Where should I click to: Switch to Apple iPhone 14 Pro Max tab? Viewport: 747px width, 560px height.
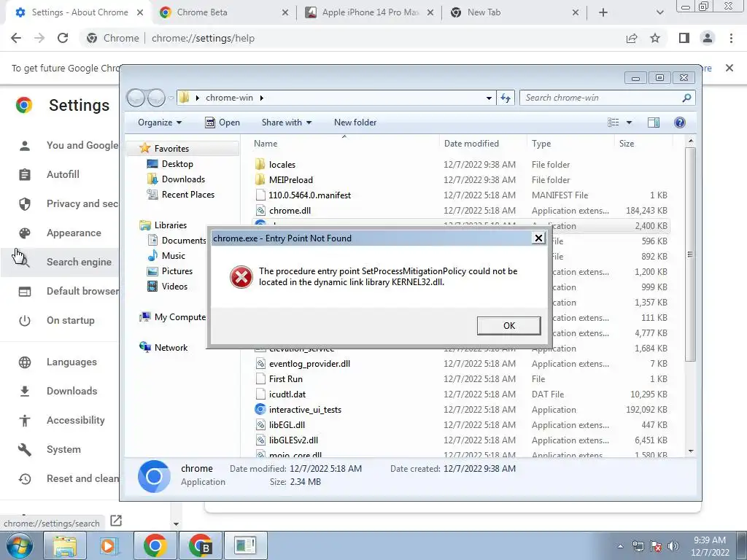[x=369, y=12]
